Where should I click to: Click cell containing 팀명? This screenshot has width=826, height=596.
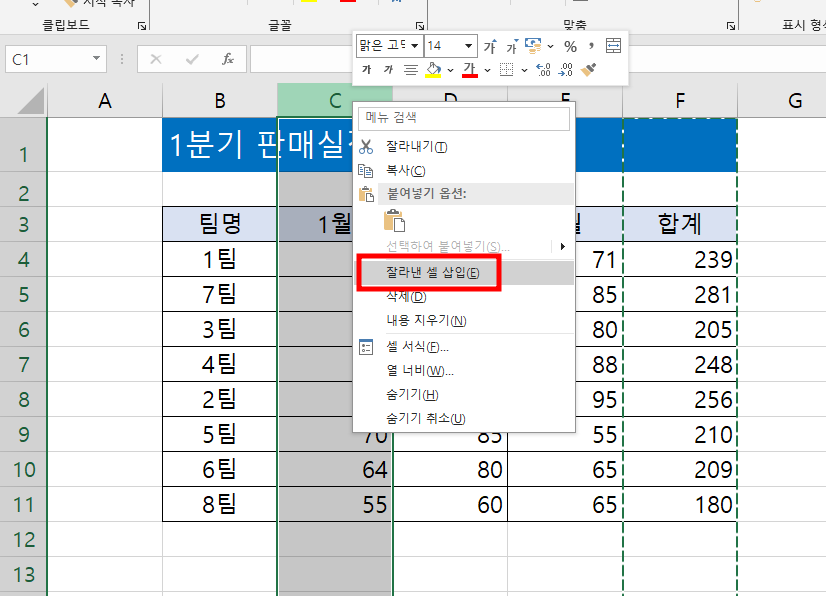click(x=220, y=224)
